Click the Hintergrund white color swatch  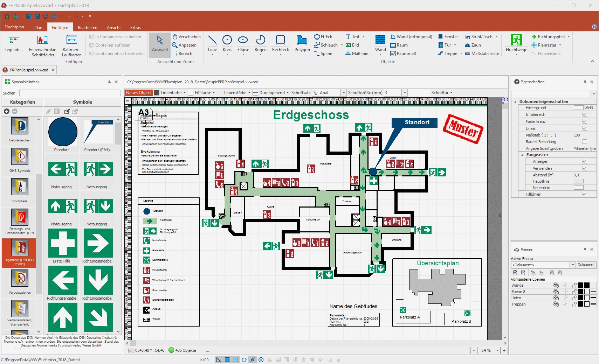click(x=578, y=108)
